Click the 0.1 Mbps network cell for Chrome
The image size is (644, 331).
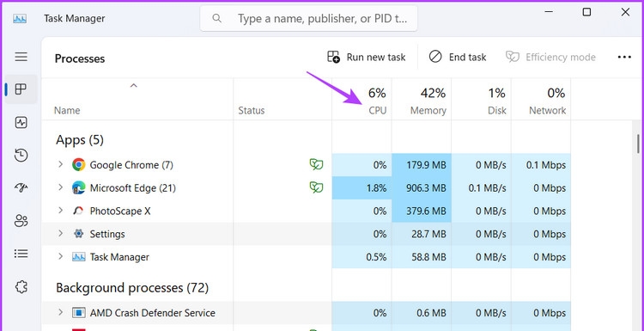point(542,165)
